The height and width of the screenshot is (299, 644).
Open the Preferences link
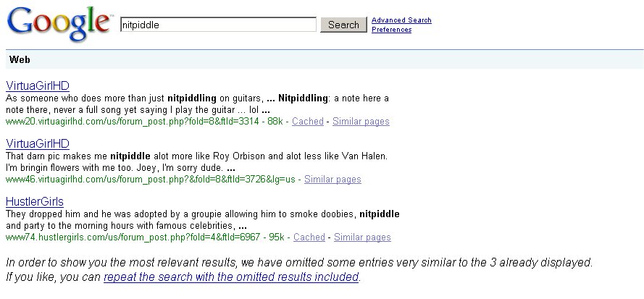coord(391,30)
